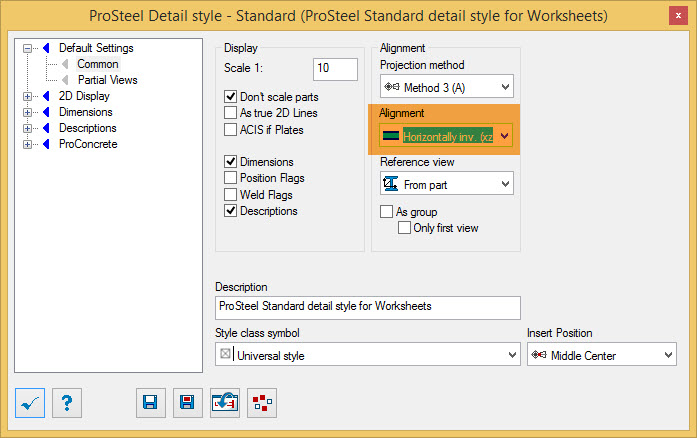Viewport: 697px width, 438px height.
Task: Expand the 2D Display tree node
Action: coord(28,96)
